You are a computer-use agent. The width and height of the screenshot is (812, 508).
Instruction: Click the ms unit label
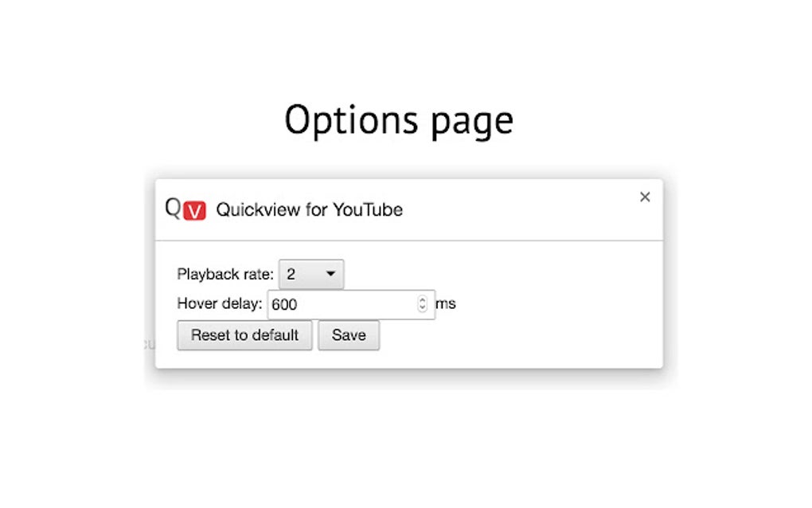(x=444, y=303)
